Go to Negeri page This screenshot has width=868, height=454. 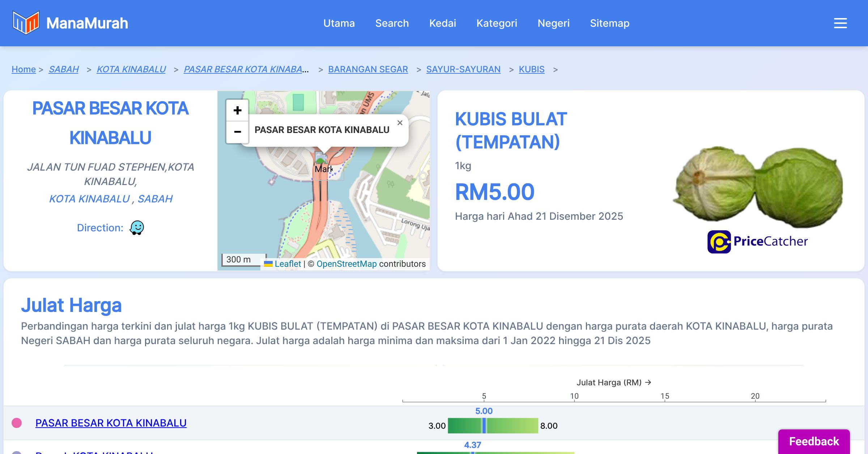point(553,23)
